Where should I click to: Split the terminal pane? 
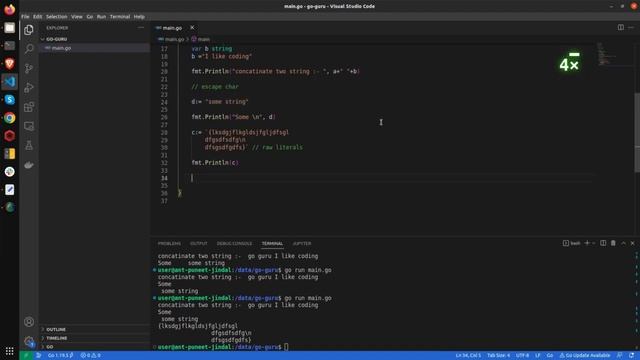(x=603, y=243)
